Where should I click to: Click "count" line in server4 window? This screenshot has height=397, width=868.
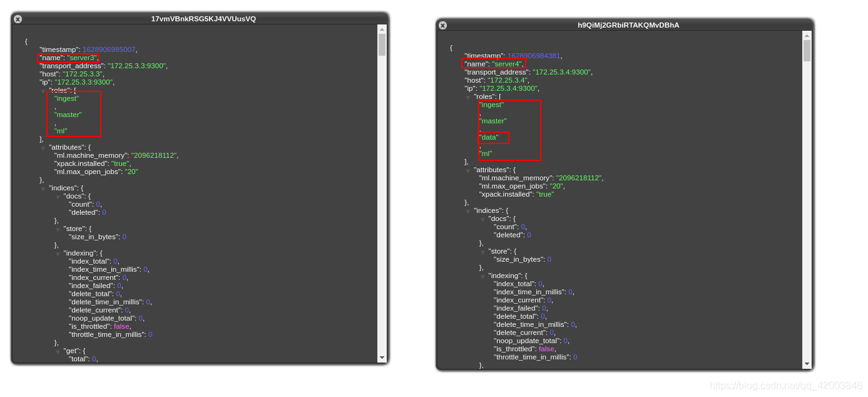click(510, 227)
